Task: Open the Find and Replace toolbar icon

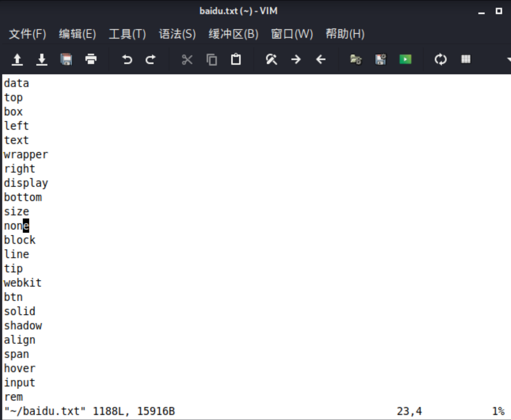Action: 272,60
